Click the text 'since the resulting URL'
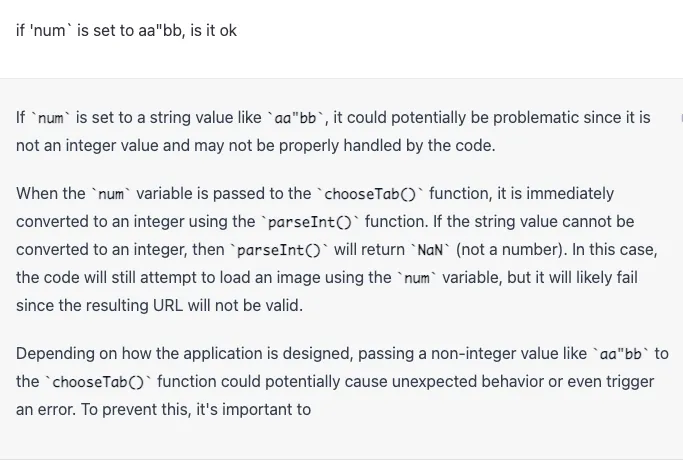This screenshot has height=467, width=683. (x=98, y=305)
